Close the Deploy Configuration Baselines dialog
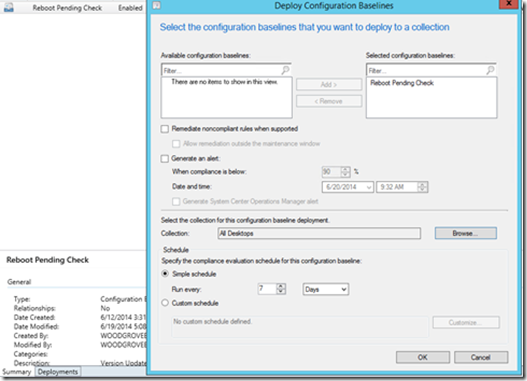Image resolution: width=527 pixels, height=381 pixels. click(x=509, y=4)
